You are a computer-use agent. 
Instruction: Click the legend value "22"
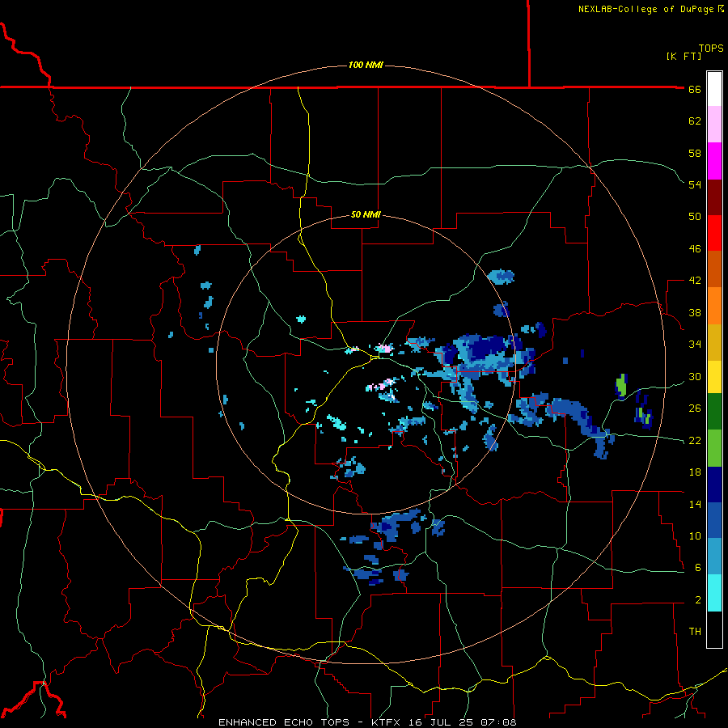click(x=695, y=440)
